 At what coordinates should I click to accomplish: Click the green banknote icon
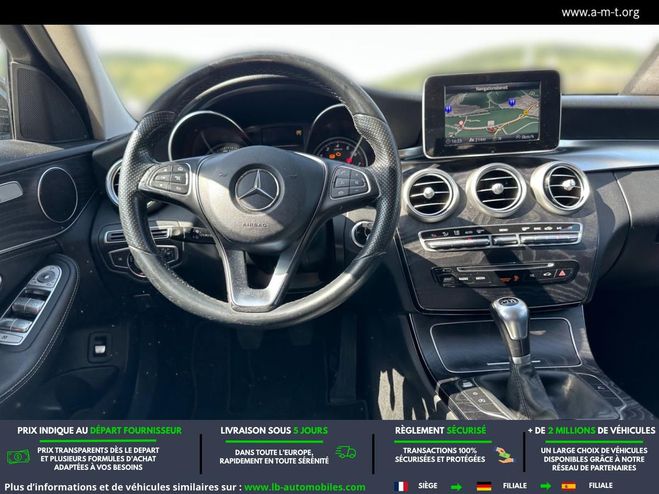(x=18, y=457)
